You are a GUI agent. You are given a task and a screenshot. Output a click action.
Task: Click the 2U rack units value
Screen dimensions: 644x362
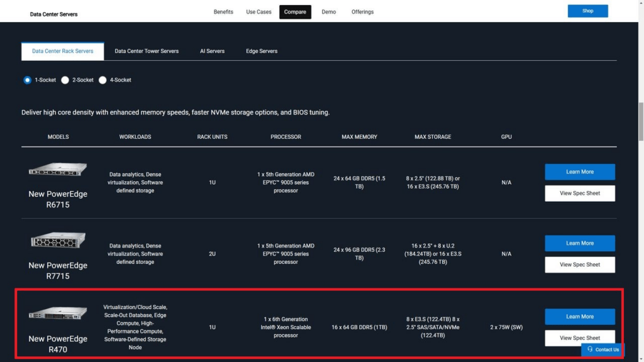click(x=212, y=254)
